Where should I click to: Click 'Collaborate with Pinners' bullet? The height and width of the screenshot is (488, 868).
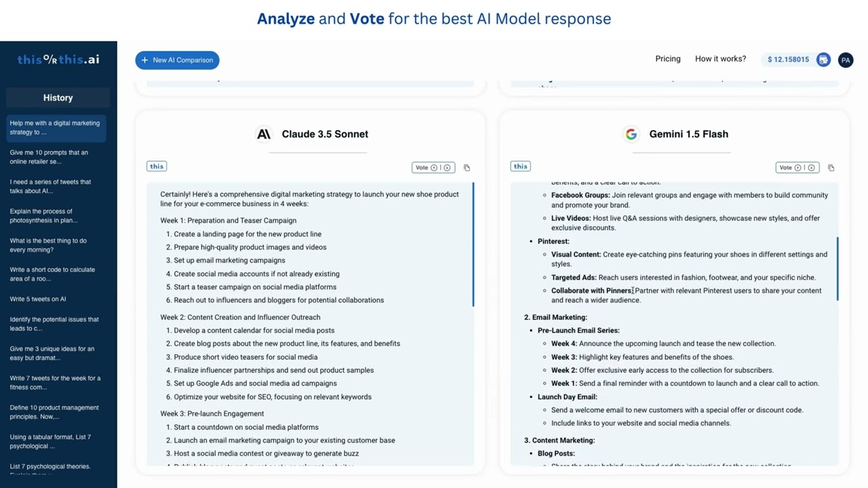(592, 291)
